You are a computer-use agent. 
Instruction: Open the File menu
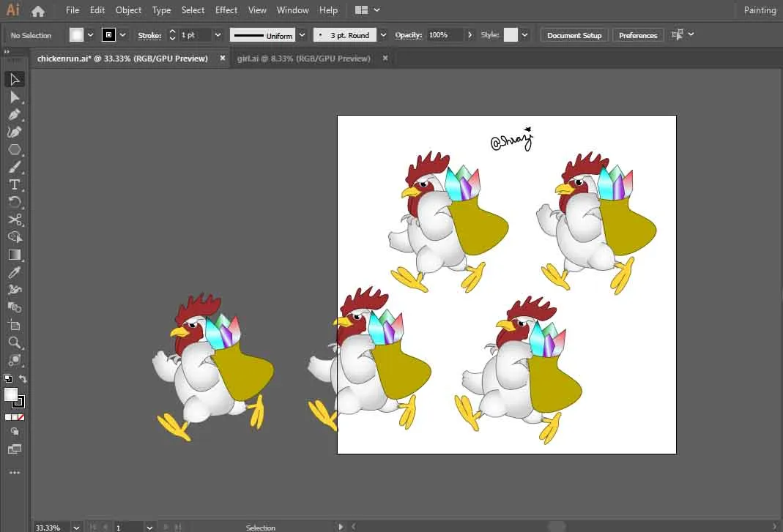tap(73, 10)
